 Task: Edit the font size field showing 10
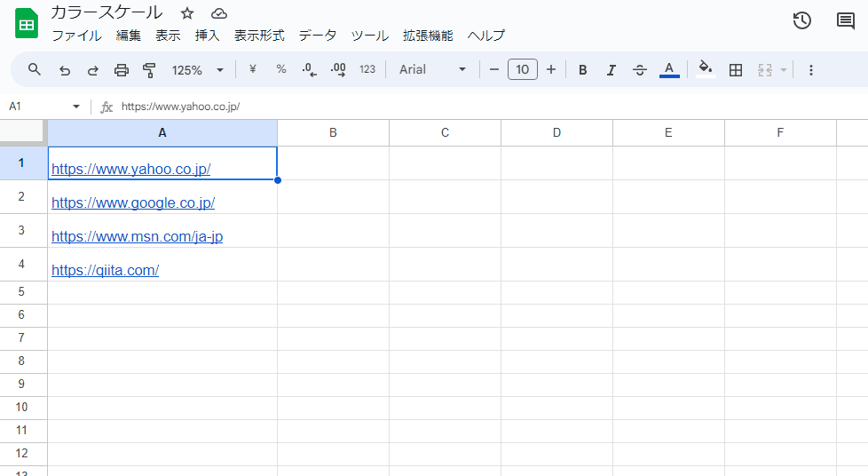pyautogui.click(x=523, y=69)
